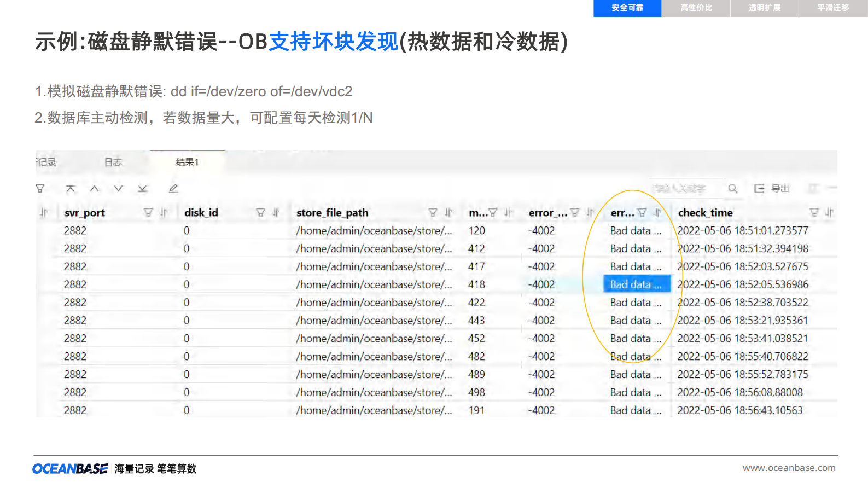Select the 高性价比 header tab
The width and height of the screenshot is (868, 488).
point(696,8)
